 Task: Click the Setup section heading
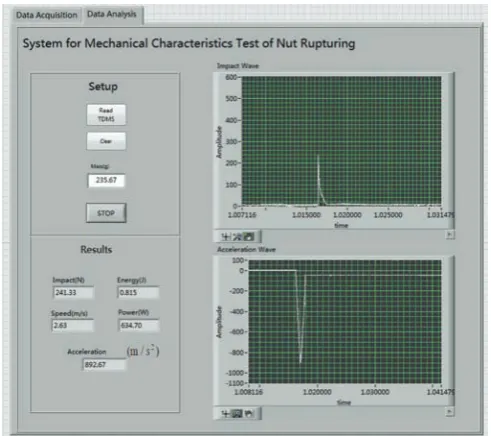tap(103, 87)
